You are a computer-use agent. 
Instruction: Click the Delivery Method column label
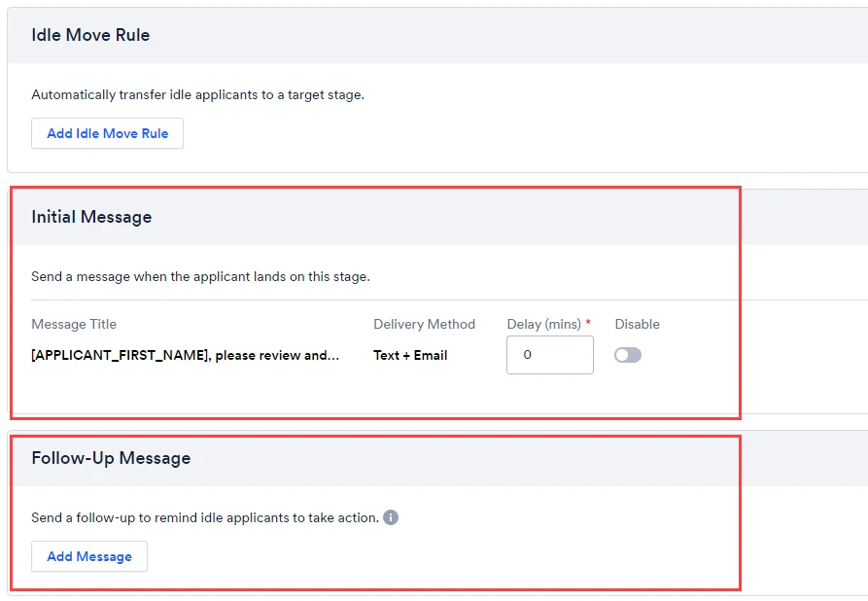[x=424, y=324]
